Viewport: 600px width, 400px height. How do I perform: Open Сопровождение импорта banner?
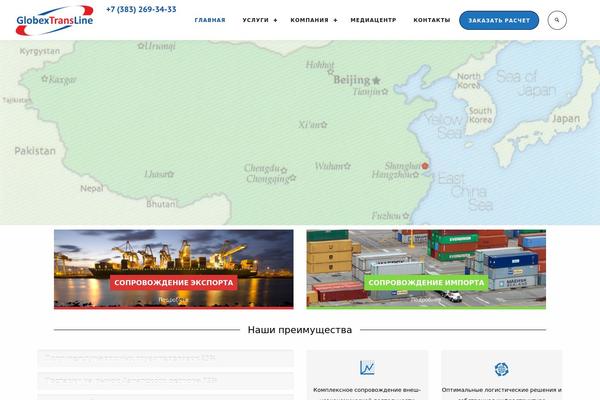tap(426, 269)
